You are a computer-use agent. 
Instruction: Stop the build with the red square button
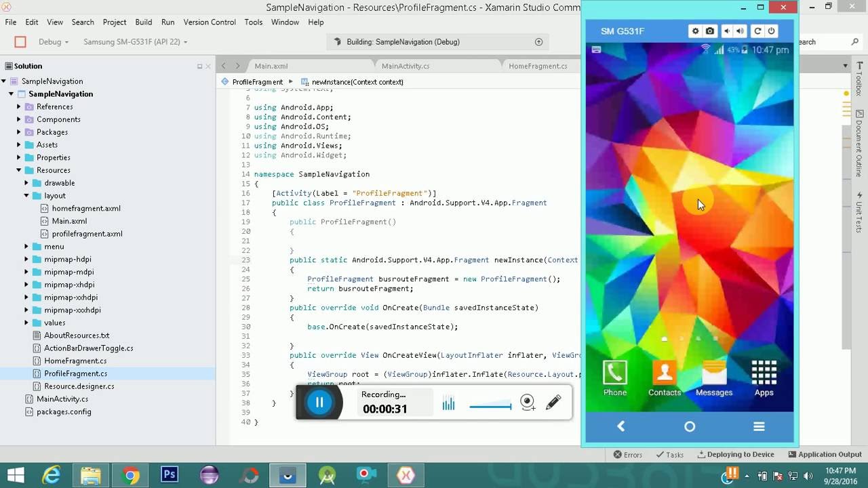pos(20,42)
